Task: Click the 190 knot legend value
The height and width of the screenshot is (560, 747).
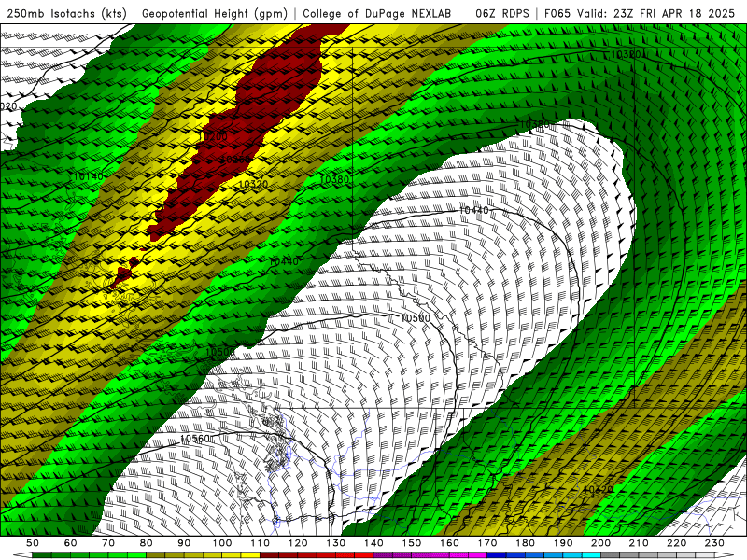Action: coord(563,543)
